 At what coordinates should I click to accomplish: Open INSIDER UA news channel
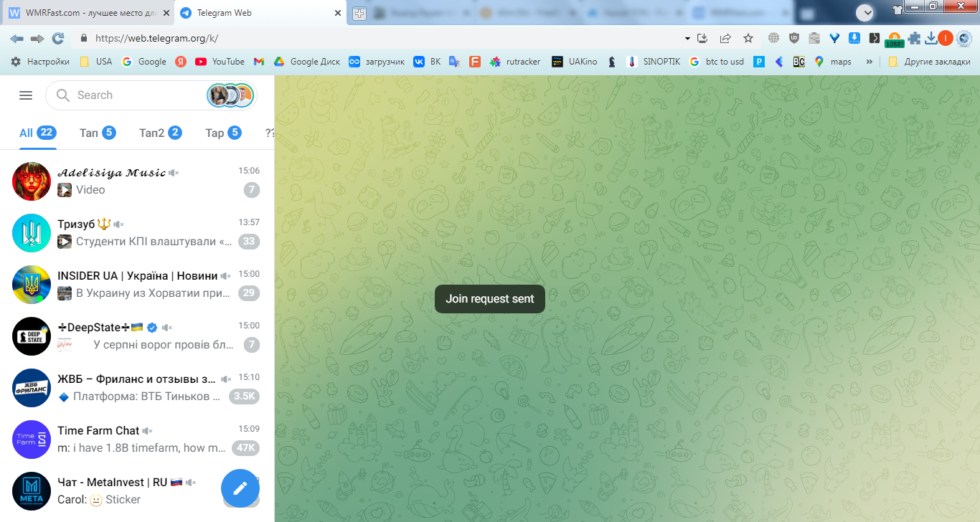pyautogui.click(x=137, y=285)
